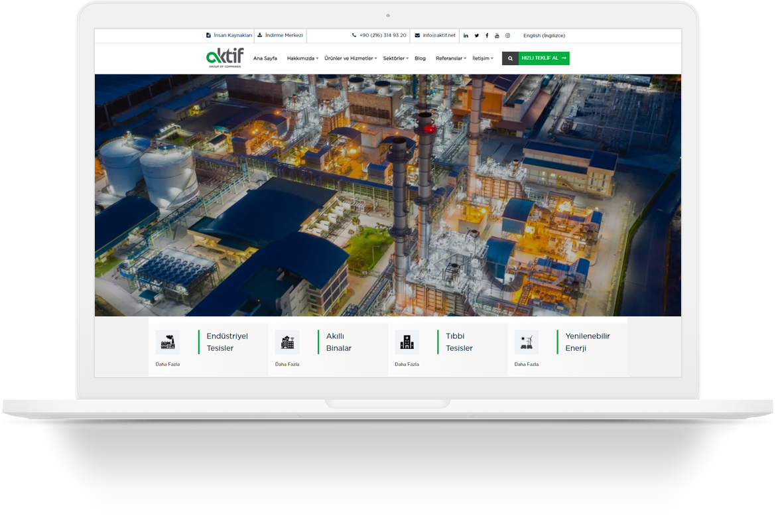This screenshot has width=776, height=532.
Task: Select the Akıllı Binalar building icon
Action: coord(287,342)
